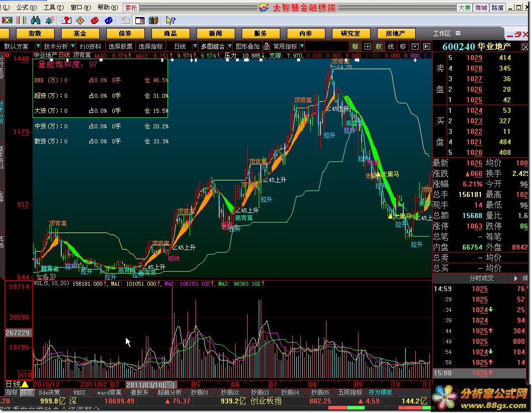This screenshot has width=532, height=413.
Task: Click the boxed up-arrow panel icon
Action: (x=415, y=46)
